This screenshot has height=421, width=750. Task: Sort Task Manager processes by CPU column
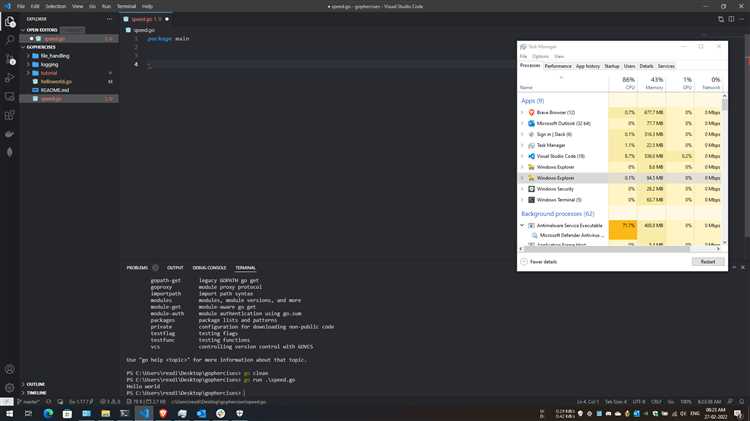(x=623, y=82)
